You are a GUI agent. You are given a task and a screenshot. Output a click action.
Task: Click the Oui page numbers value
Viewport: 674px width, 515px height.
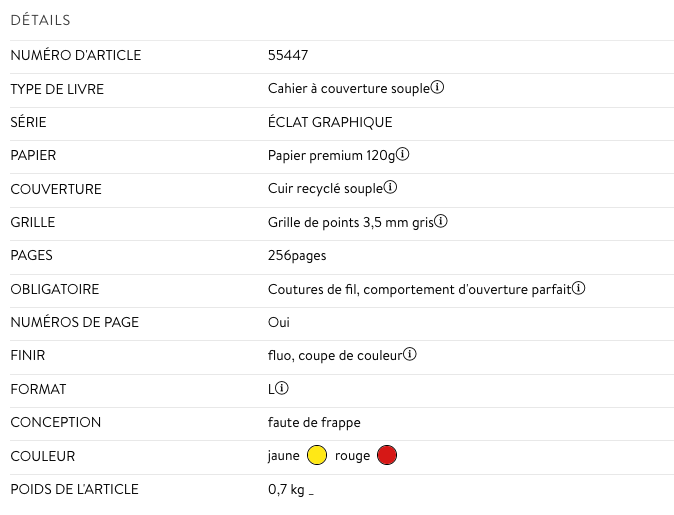coord(279,322)
